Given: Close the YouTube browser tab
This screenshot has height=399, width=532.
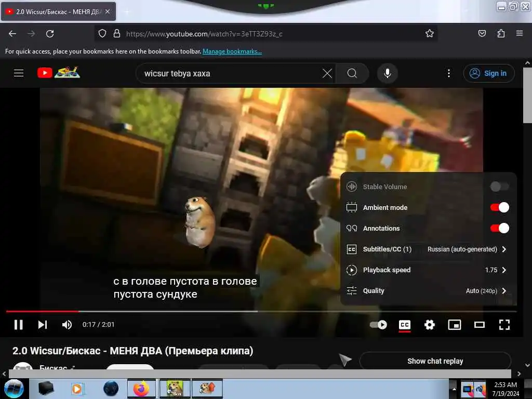Looking at the screenshot, I should pyautogui.click(x=108, y=11).
